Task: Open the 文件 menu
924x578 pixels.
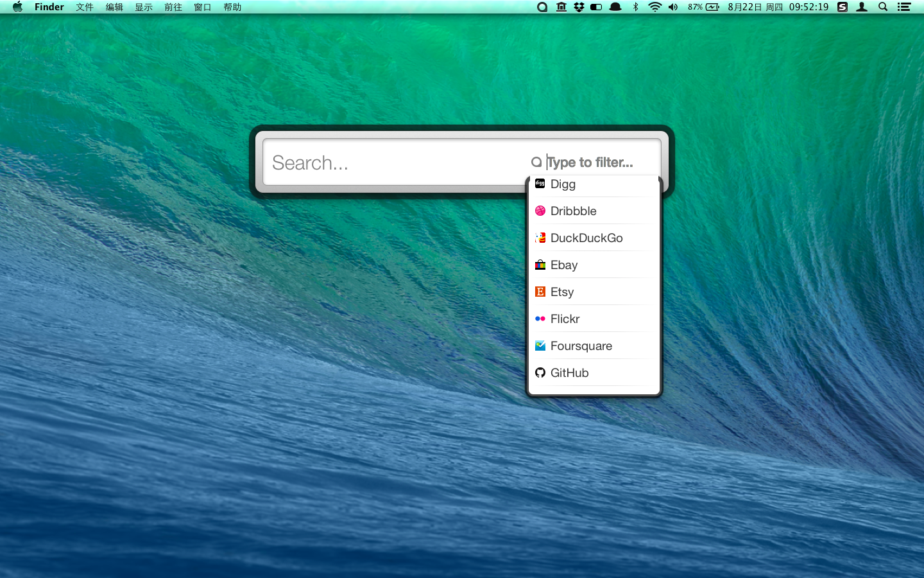Action: point(85,7)
